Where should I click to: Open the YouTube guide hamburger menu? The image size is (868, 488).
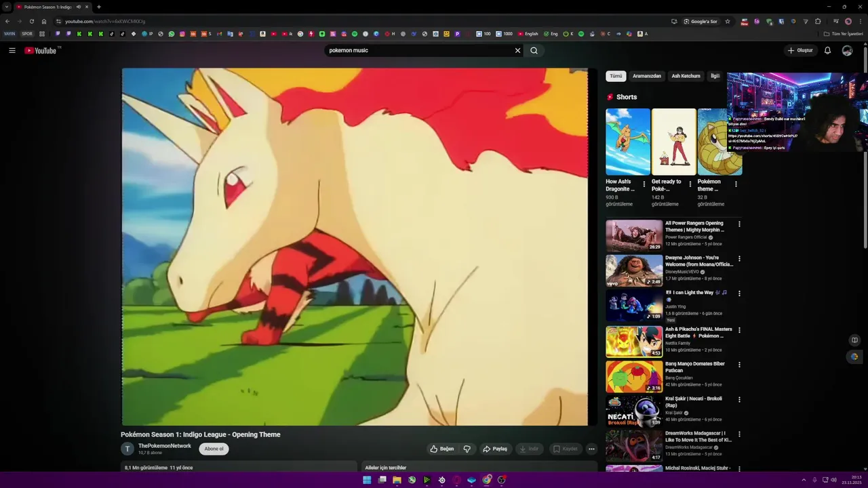pyautogui.click(x=12, y=50)
